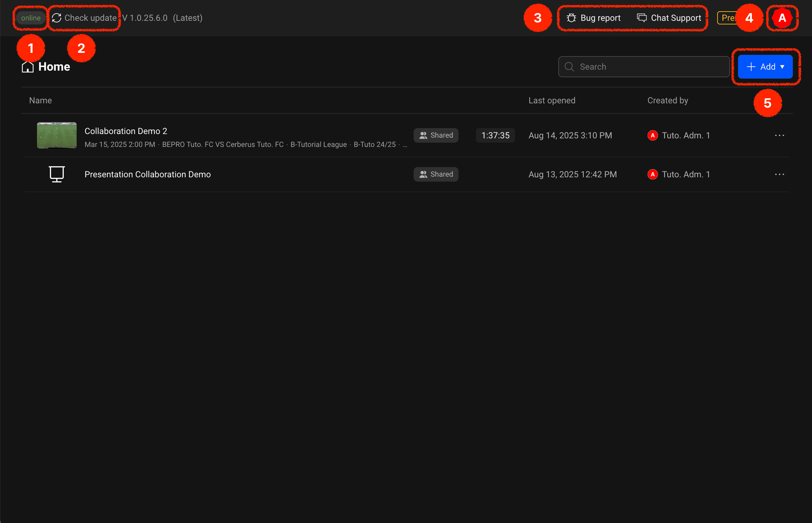
Task: Click the online status indicator
Action: pos(31,18)
